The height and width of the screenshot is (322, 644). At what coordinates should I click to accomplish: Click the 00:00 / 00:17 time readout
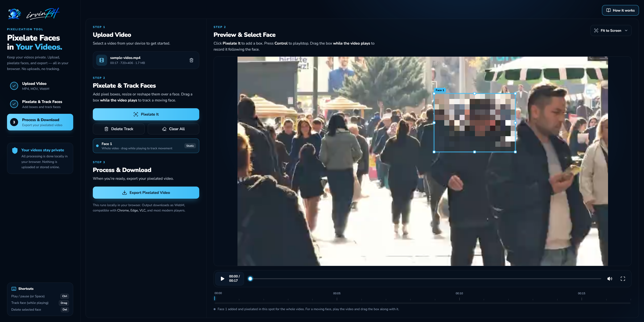(x=234, y=278)
